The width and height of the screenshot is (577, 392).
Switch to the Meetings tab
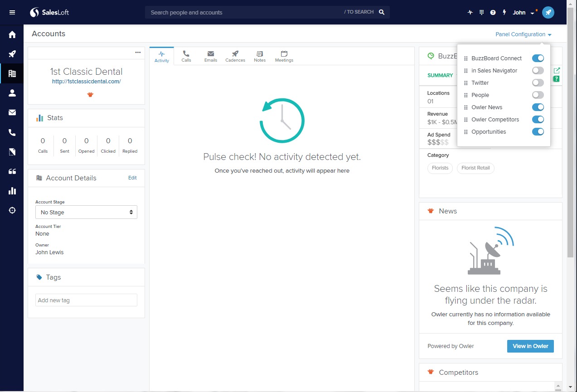(284, 56)
